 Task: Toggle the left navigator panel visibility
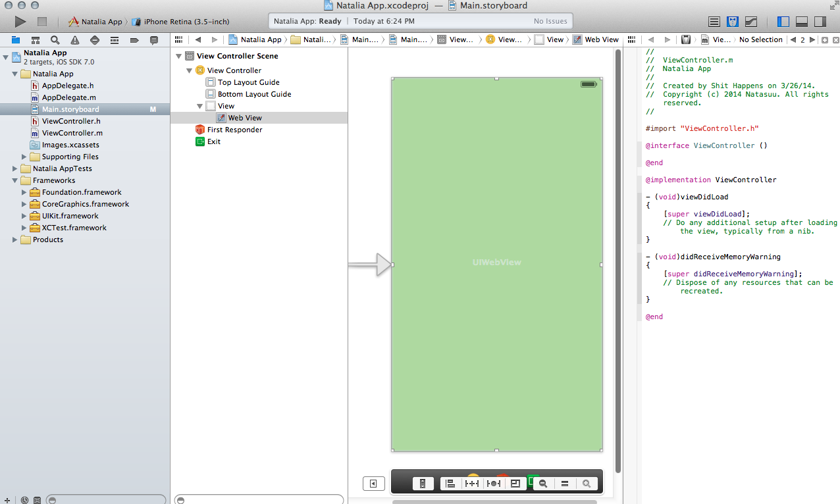(783, 22)
